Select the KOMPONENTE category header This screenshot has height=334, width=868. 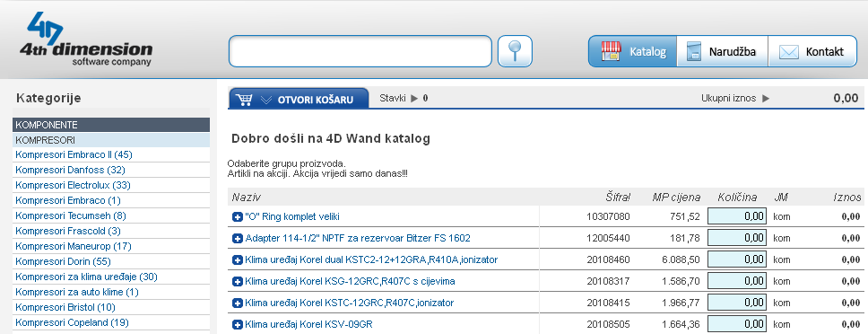tap(111, 125)
